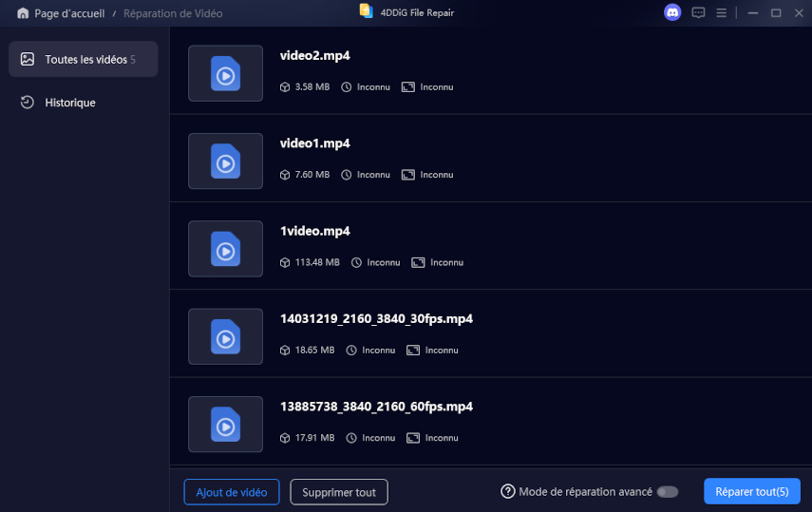Open 1video.mp4 thumbnail preview
This screenshot has height=512, width=812.
click(x=225, y=249)
